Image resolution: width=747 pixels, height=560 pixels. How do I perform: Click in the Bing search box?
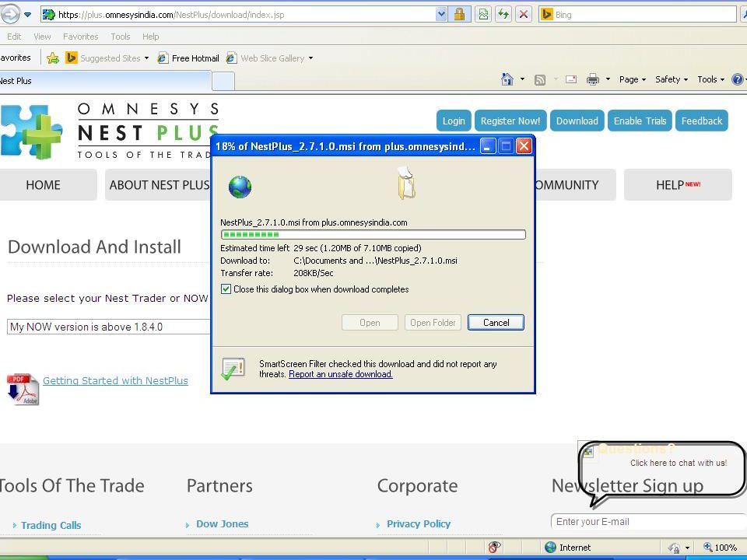pyautogui.click(x=644, y=14)
